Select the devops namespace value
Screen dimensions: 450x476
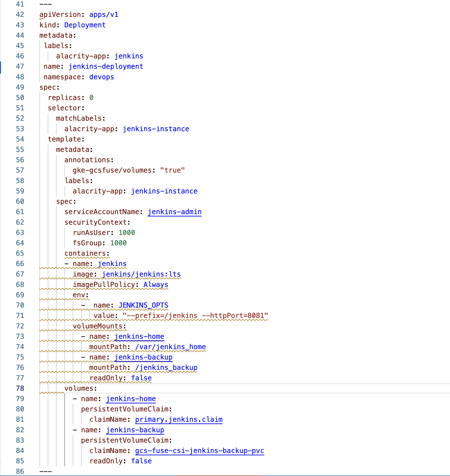click(x=101, y=77)
